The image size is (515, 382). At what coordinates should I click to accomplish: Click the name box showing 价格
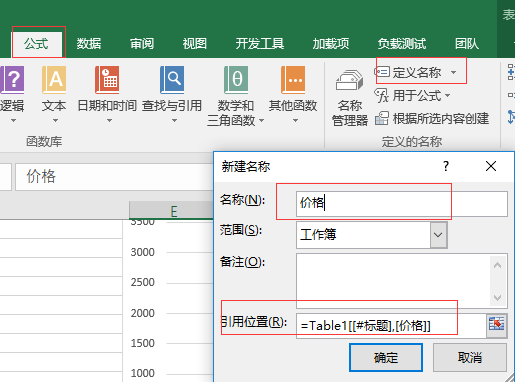coord(115,177)
